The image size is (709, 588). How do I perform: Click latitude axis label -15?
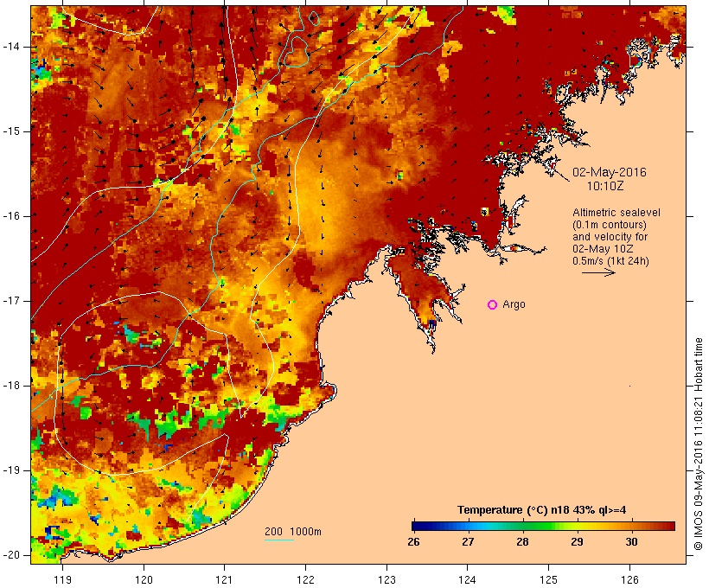coord(11,131)
